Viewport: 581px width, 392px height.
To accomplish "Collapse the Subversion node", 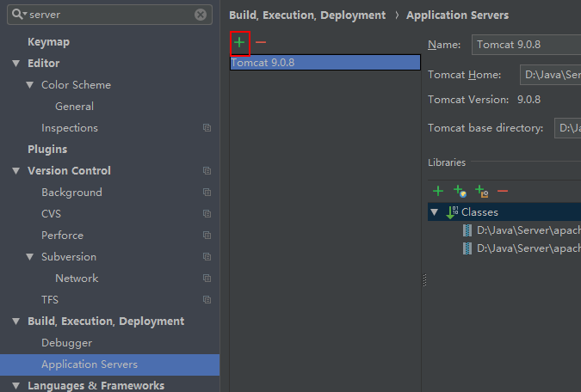I will [x=30, y=256].
